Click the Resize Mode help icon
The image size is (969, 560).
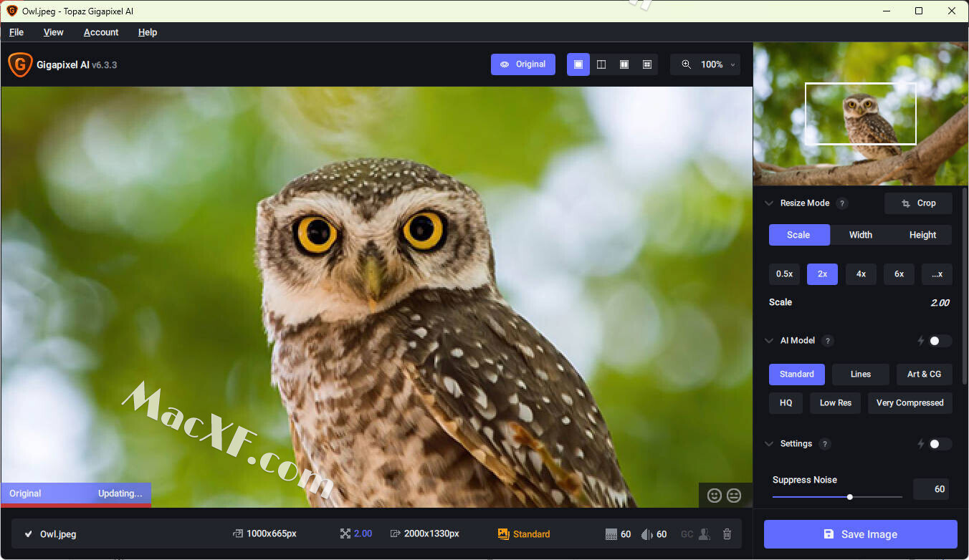coord(842,203)
